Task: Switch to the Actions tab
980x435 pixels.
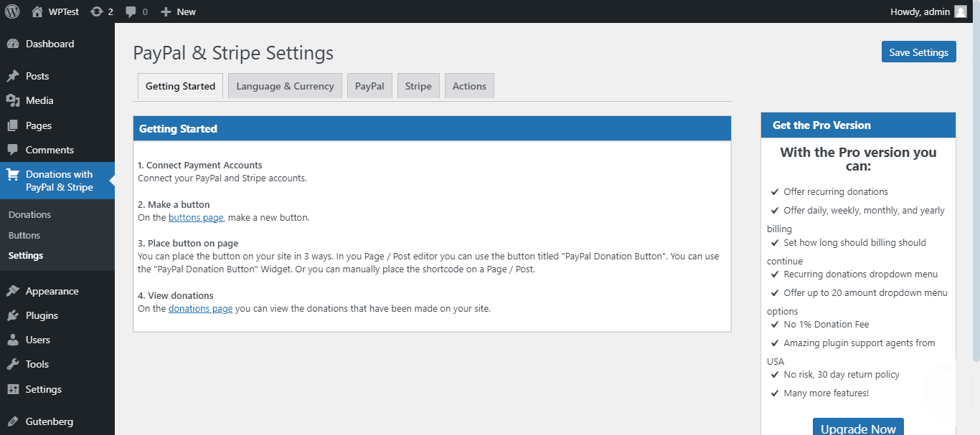Action: (x=469, y=86)
